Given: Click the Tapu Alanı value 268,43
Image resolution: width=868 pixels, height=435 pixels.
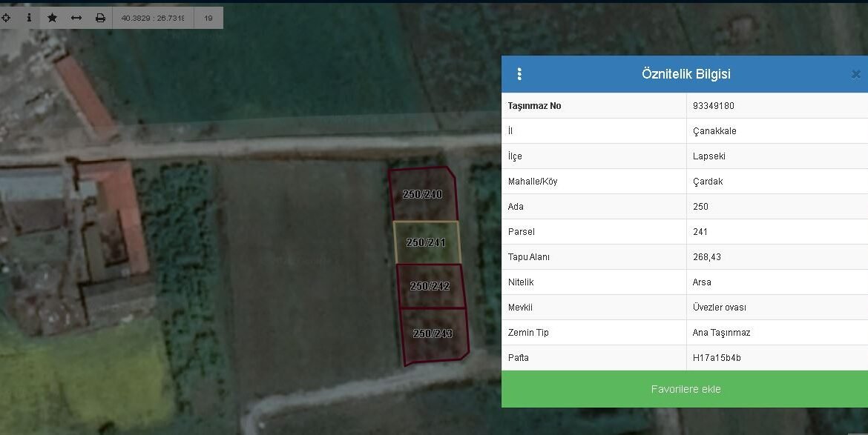Looking at the screenshot, I should [706, 257].
